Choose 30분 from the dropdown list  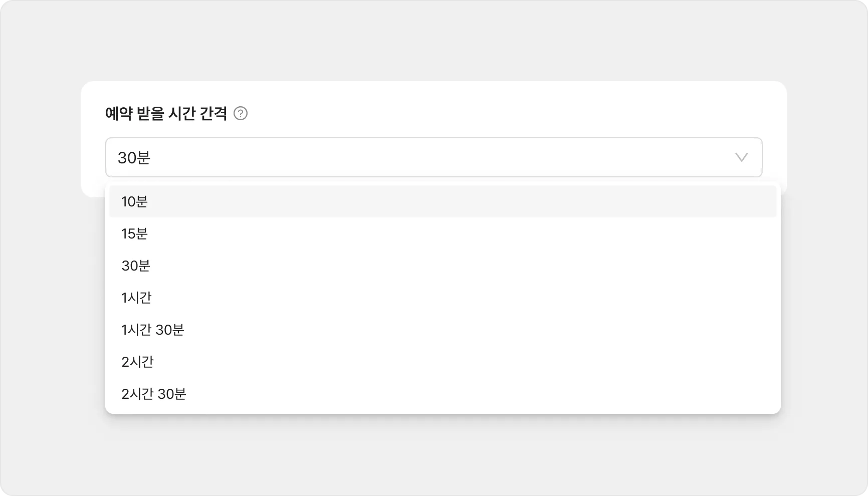pyautogui.click(x=443, y=266)
